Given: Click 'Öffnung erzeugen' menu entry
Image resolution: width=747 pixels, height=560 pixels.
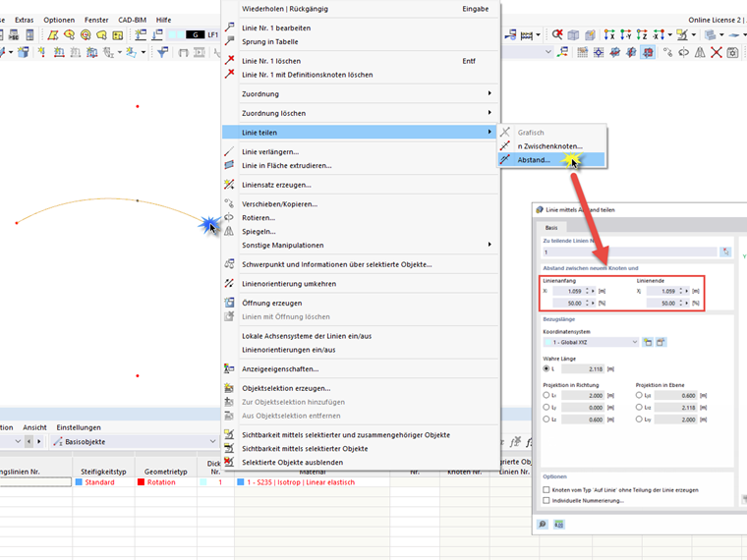Looking at the screenshot, I should [x=361, y=303].
